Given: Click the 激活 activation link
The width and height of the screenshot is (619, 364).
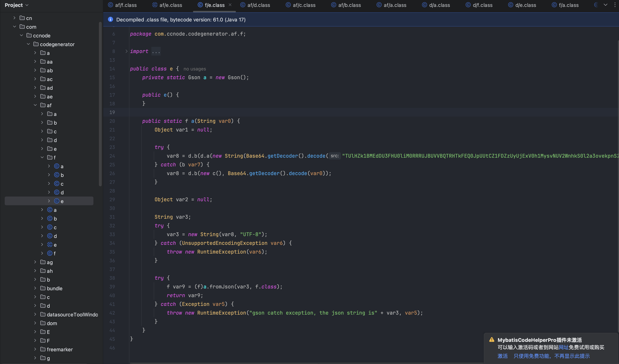Looking at the screenshot, I should coord(502,356).
